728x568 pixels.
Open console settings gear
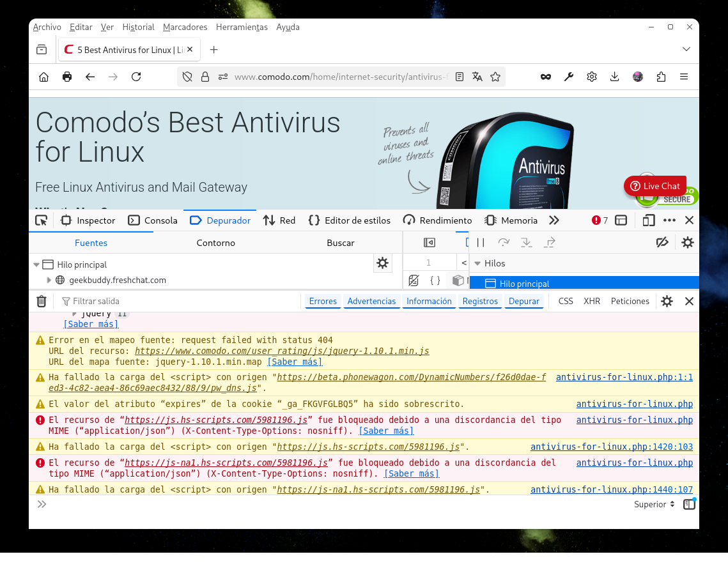coord(667,301)
